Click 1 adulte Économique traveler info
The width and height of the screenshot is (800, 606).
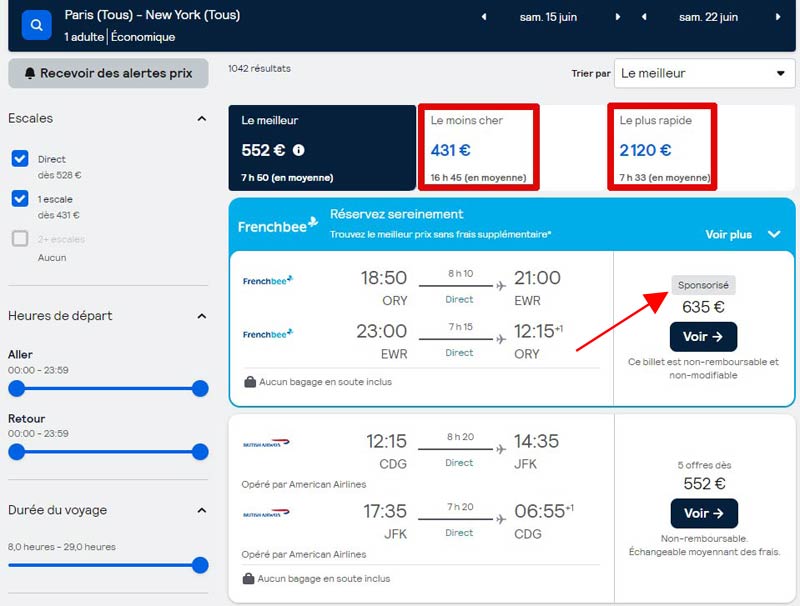[x=119, y=37]
